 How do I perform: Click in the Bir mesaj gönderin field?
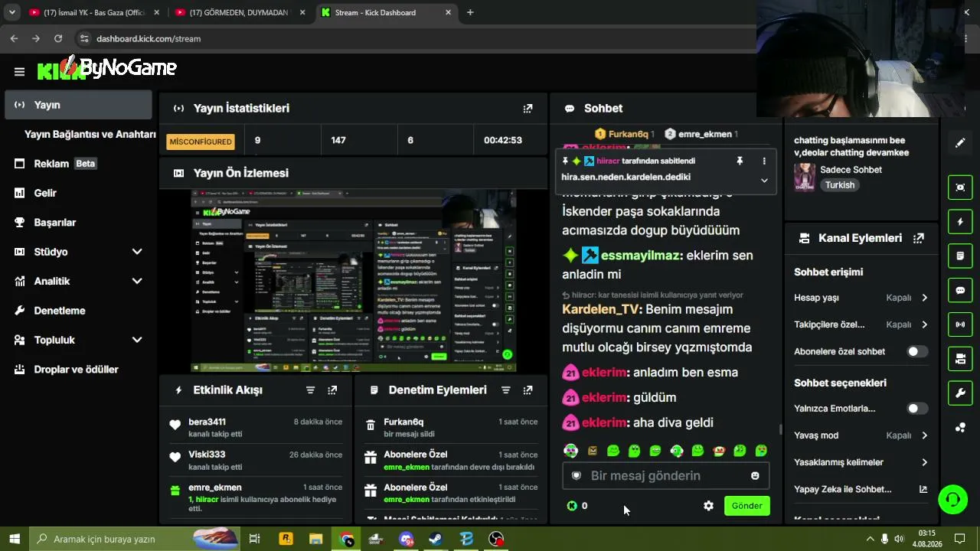(x=665, y=476)
